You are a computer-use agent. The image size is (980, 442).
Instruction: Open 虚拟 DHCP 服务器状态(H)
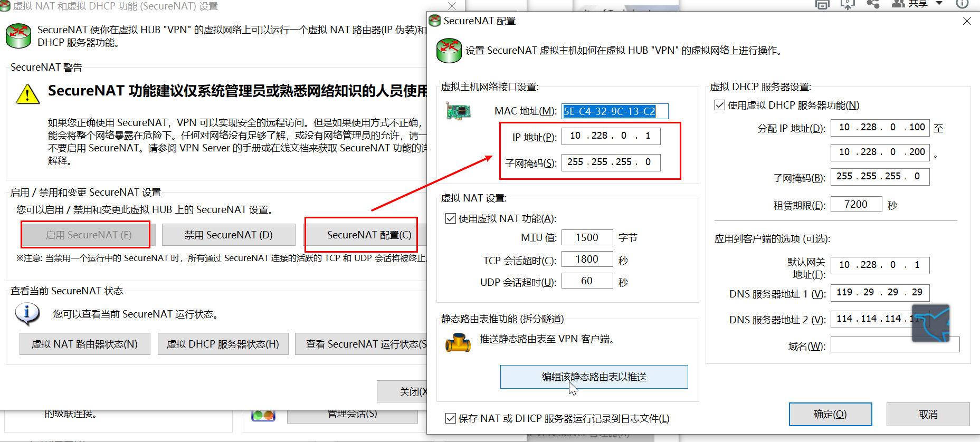pos(223,344)
